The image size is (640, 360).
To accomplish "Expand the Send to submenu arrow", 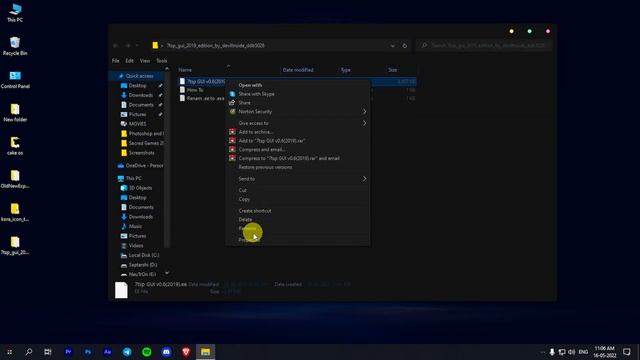I will (x=364, y=179).
